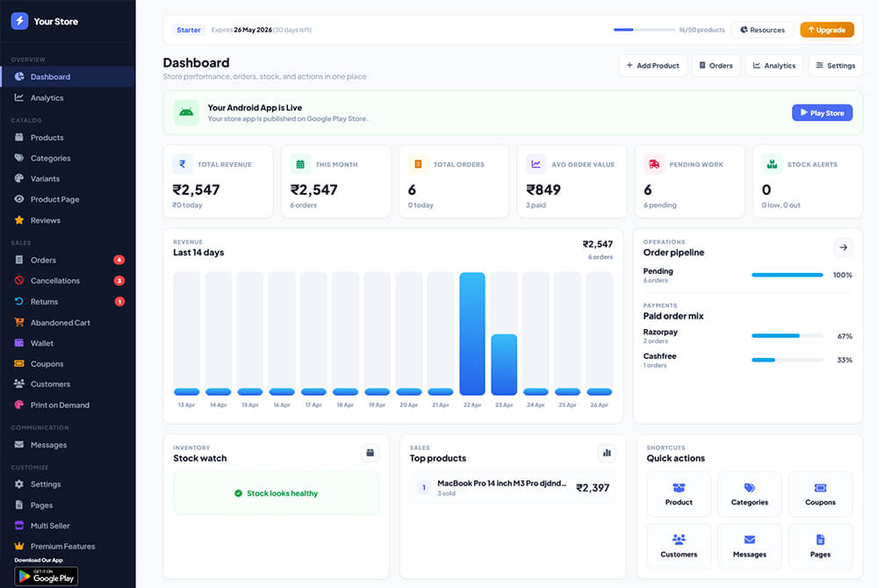
Task: Open Print on Demand sidebar item
Action: pos(60,405)
